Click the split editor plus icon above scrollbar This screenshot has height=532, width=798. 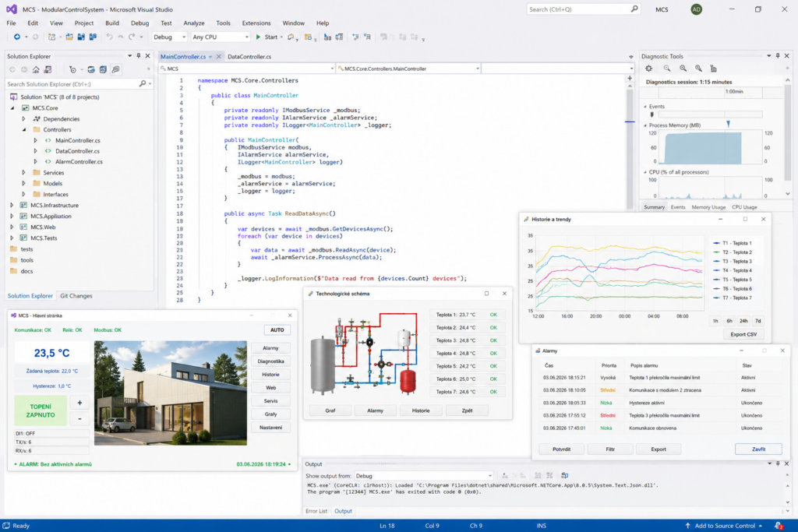630,79
